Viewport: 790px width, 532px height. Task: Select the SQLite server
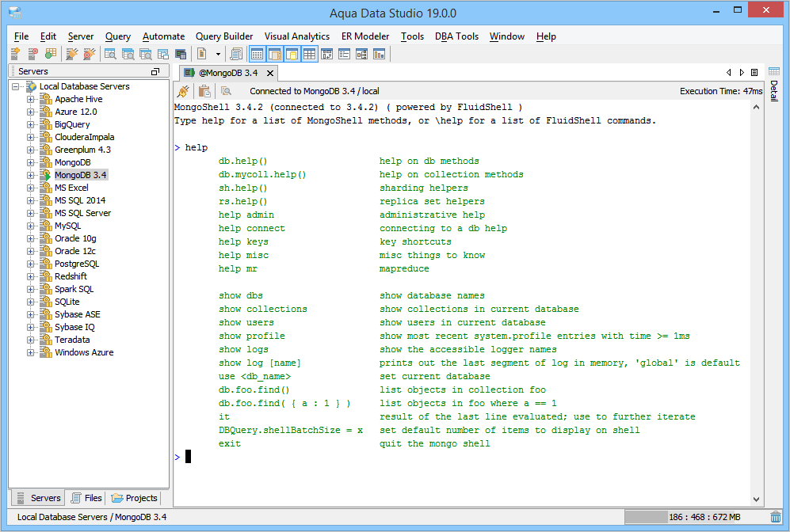(67, 302)
